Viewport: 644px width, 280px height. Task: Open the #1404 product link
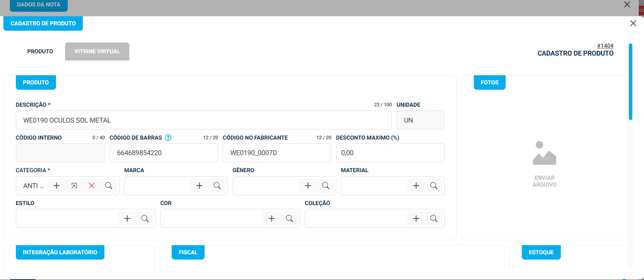(x=605, y=46)
